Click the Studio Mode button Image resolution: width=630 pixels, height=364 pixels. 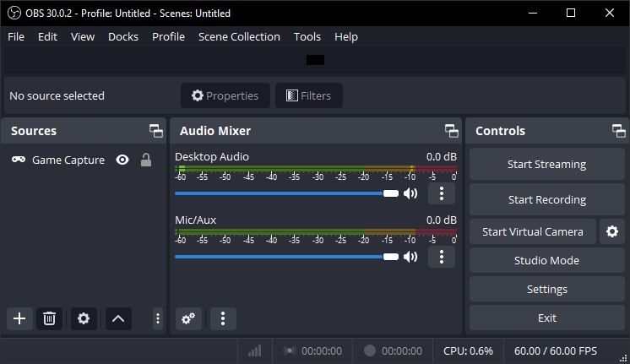click(547, 260)
